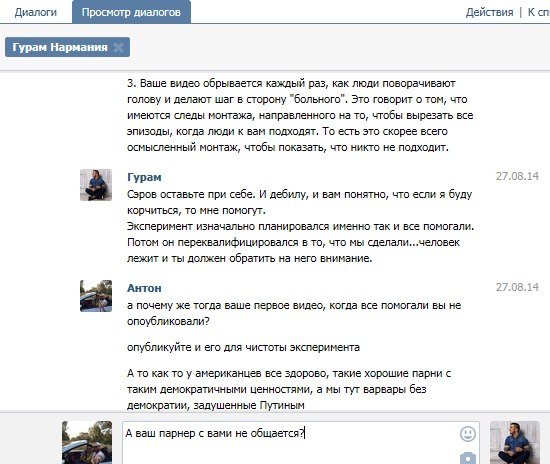Close the Гурам Нармания dialog tab

119,47
